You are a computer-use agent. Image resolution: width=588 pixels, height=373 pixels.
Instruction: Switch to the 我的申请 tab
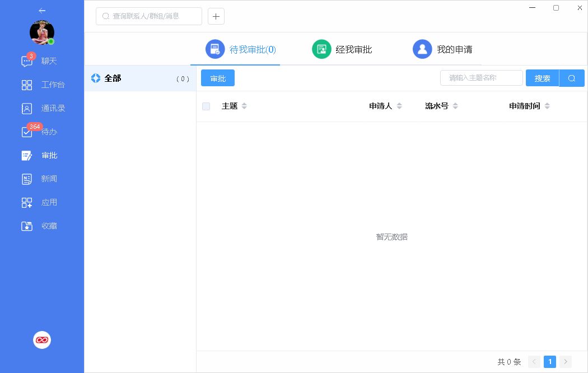click(443, 49)
